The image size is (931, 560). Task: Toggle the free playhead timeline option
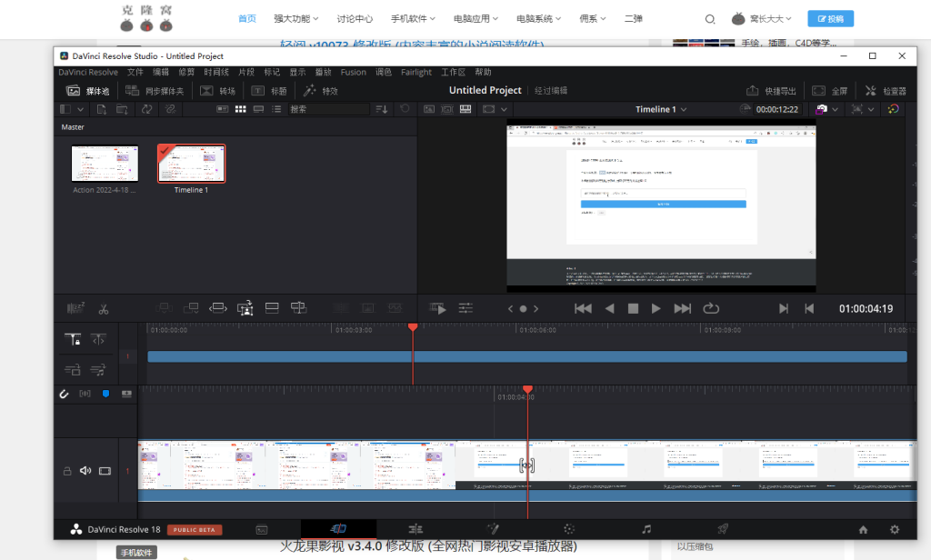point(98,339)
